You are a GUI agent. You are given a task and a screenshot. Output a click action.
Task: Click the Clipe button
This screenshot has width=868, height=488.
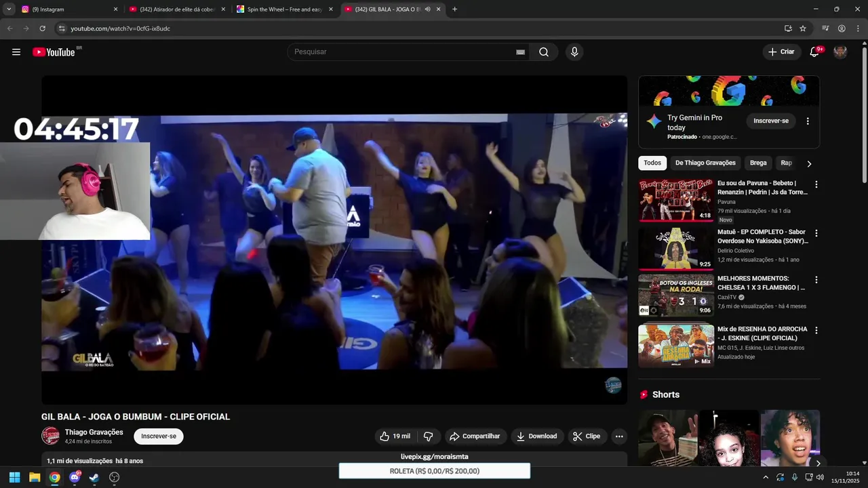587,436
